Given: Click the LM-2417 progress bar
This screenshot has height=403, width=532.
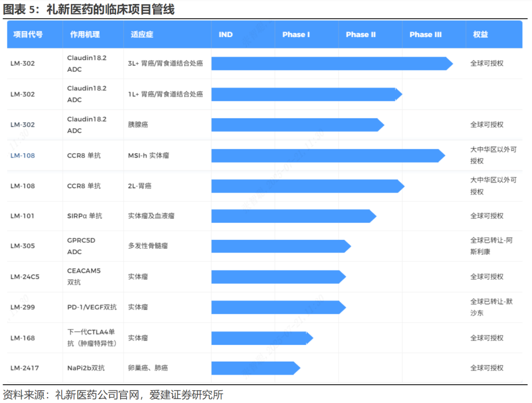Looking at the screenshot, I should pos(256,368).
